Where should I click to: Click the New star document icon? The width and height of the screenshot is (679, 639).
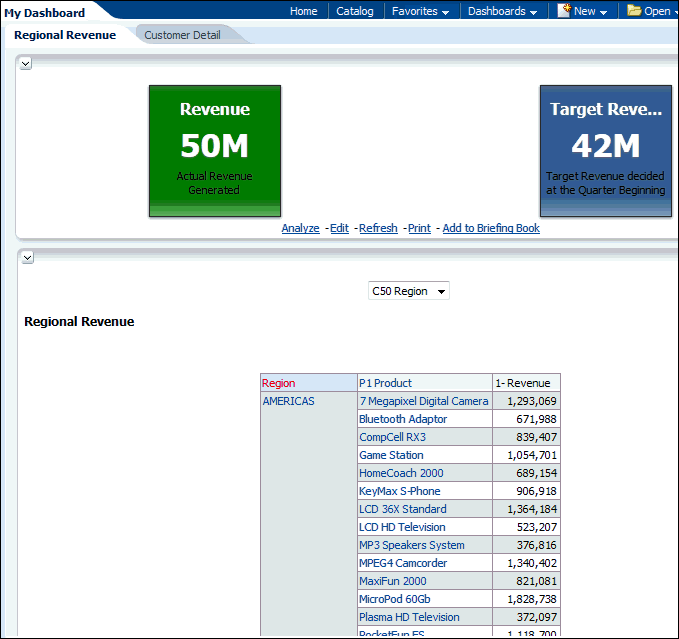(563, 10)
